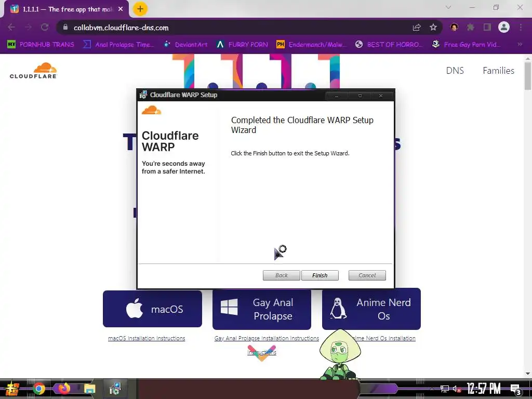Select the 1.1.1.1 browser tab
The image size is (532, 399).
pos(66,9)
